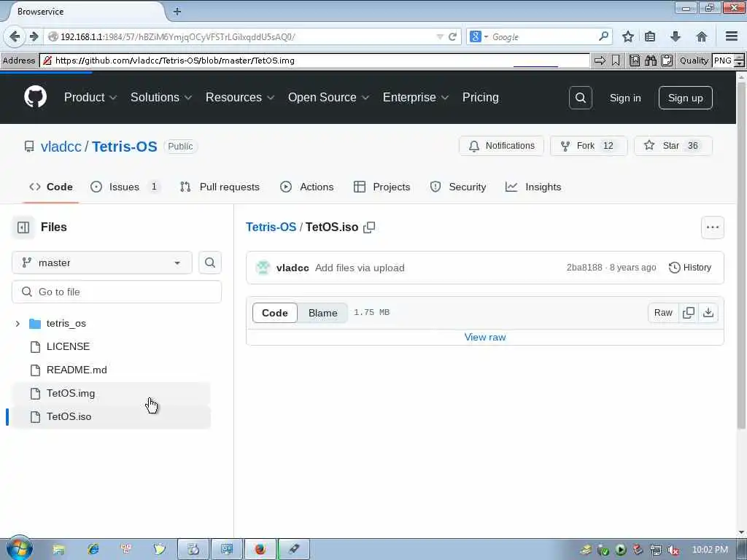Click the View raw link
The width and height of the screenshot is (747, 560).
pyautogui.click(x=485, y=337)
